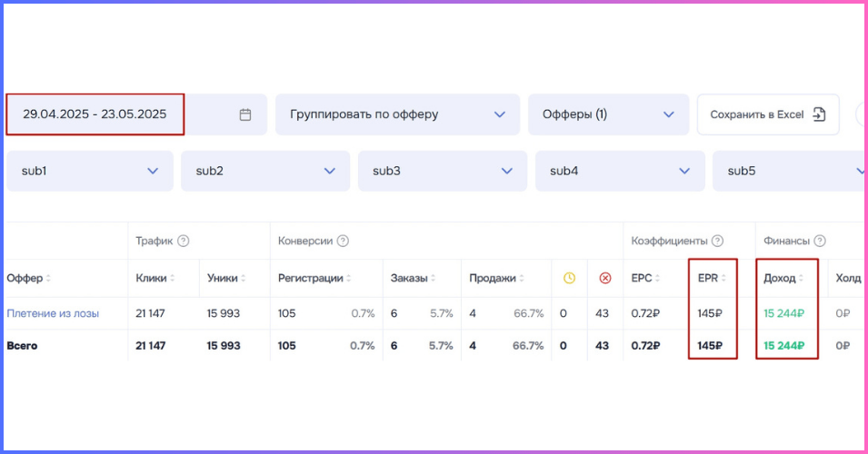Click the 15 244₽ income value in the Всего row
This screenshot has height=454, width=868.
pos(783,346)
